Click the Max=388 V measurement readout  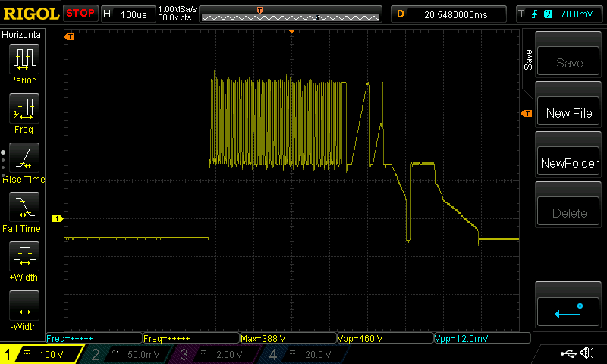(263, 339)
